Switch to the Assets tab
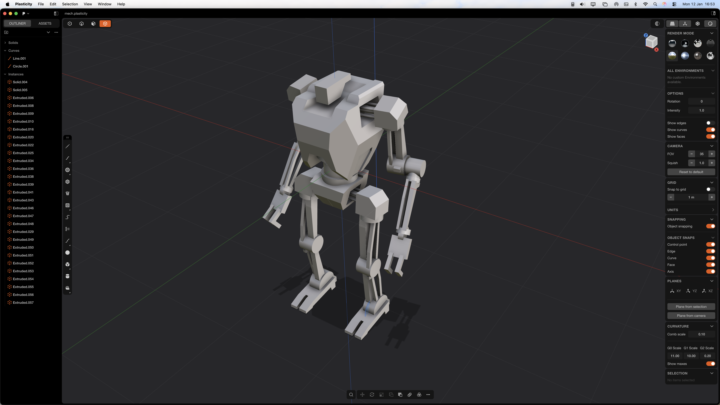 [x=45, y=23]
